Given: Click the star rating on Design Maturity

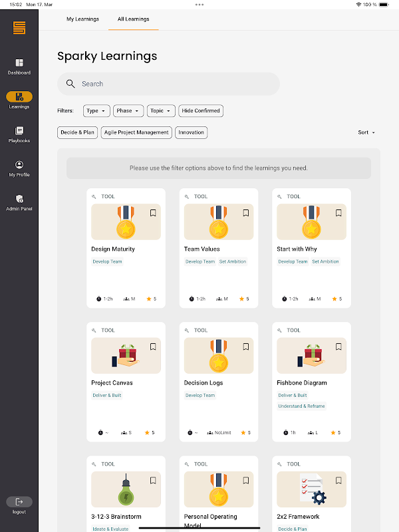Looking at the screenshot, I should [x=152, y=299].
